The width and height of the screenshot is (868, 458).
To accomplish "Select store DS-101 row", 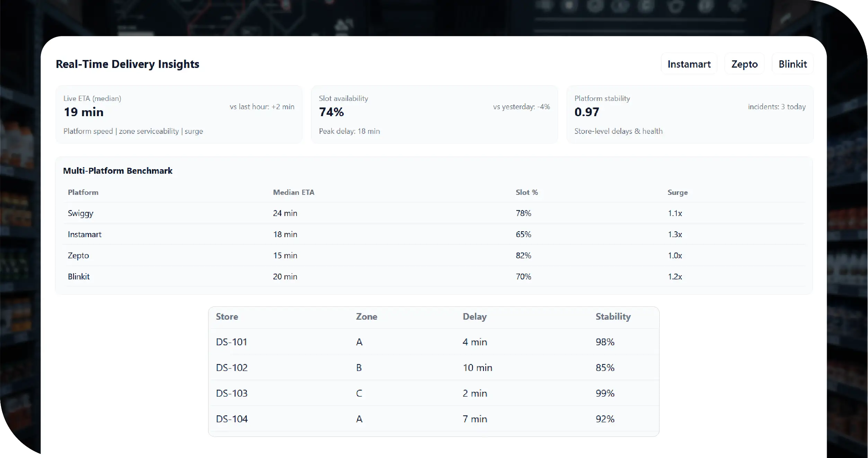I will click(x=231, y=342).
